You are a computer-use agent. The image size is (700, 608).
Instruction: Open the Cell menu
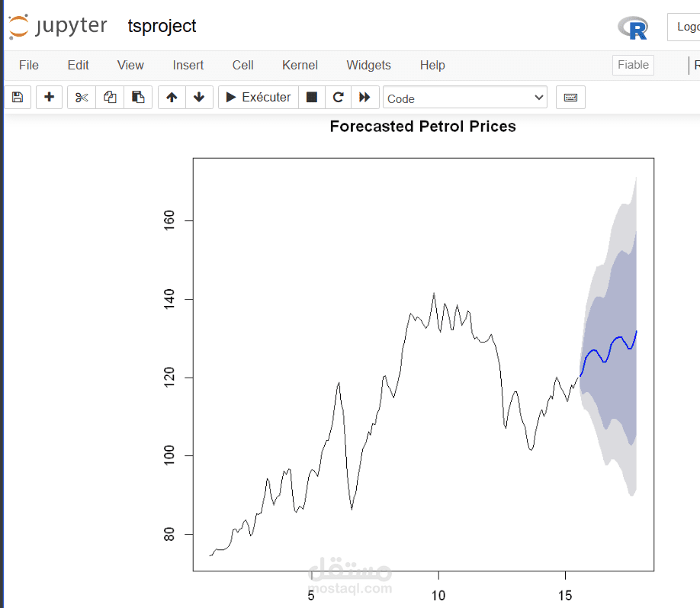tap(242, 66)
